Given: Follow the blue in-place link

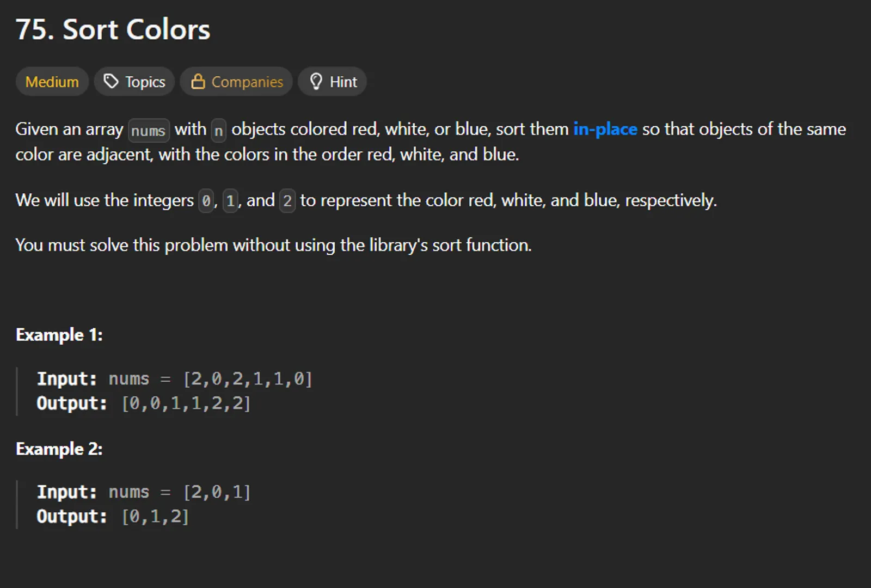Looking at the screenshot, I should [605, 129].
